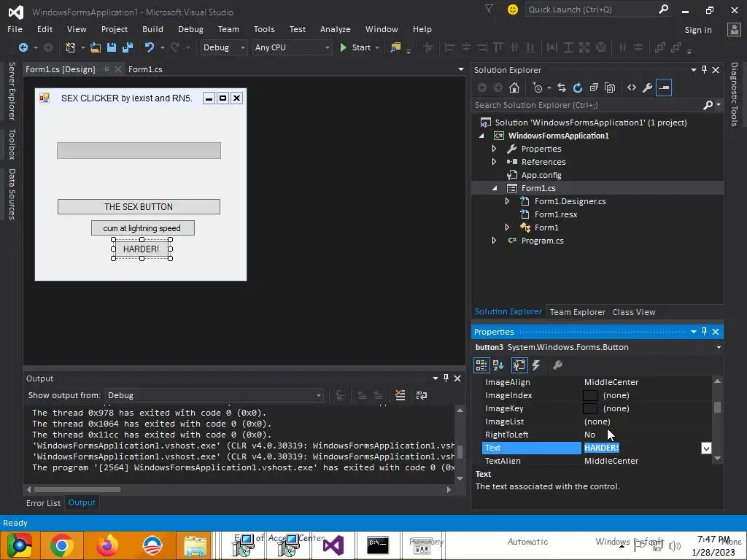Navigate backward with the toolbar back arrow
The width and height of the screenshot is (747, 560).
(x=23, y=47)
